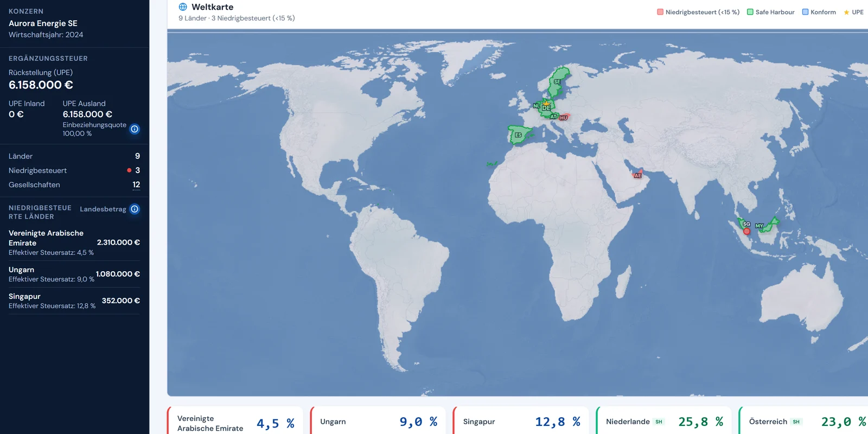The width and height of the screenshot is (868, 434).
Task: Click the HU label on the map
Action: click(x=564, y=118)
